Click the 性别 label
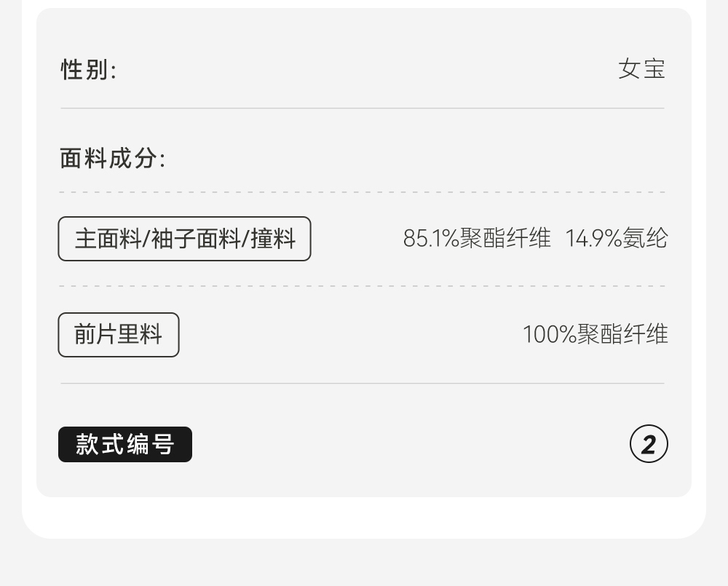 pyautogui.click(x=88, y=70)
